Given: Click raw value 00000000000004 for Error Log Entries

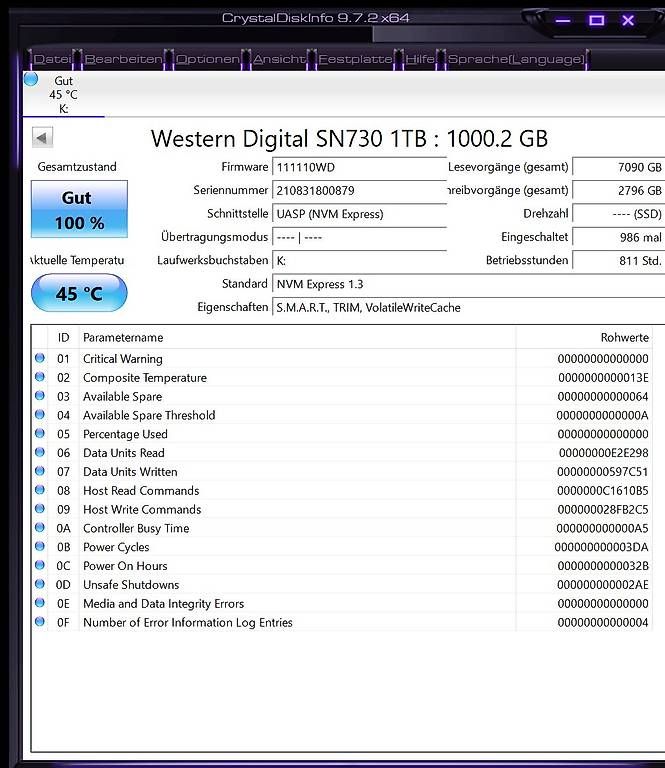Looking at the screenshot, I should tap(603, 623).
